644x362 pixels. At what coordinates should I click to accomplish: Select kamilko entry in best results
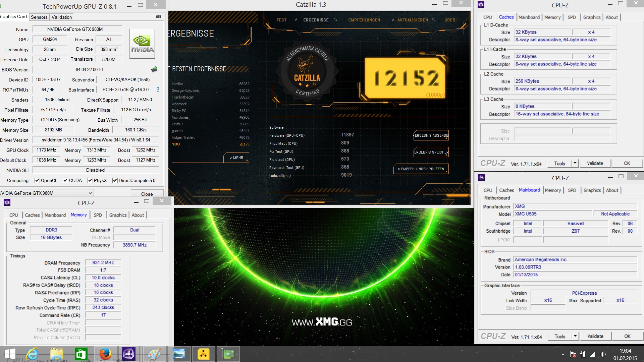(x=210, y=84)
